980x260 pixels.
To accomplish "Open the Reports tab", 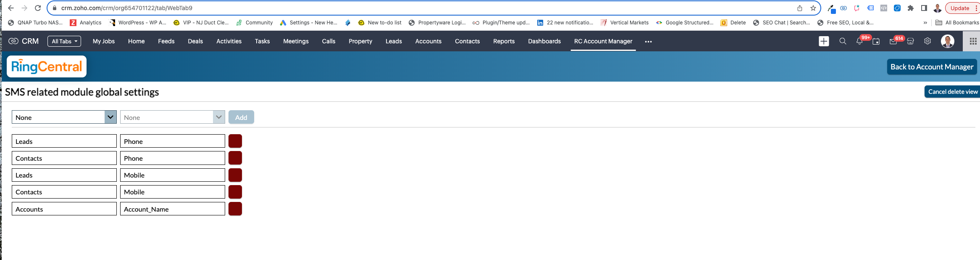I will click(x=504, y=41).
